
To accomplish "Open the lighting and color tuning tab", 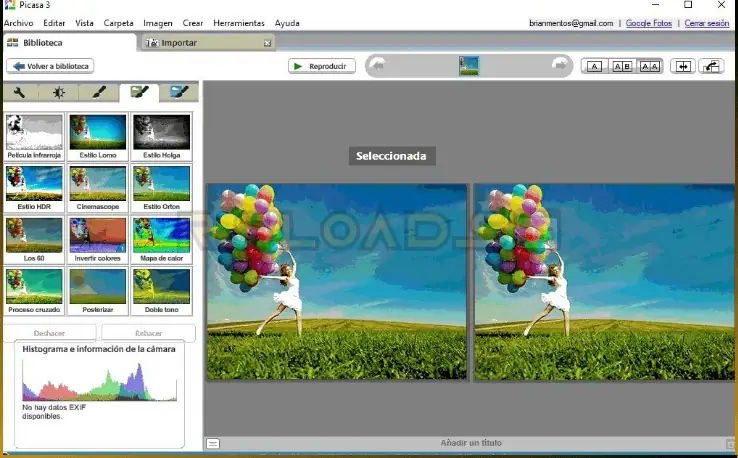I will point(59,93).
